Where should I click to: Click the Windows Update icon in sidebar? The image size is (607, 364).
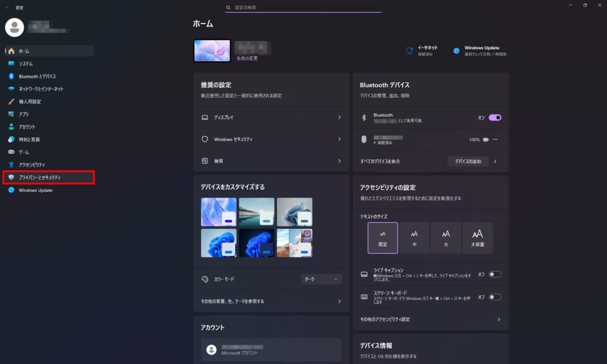click(11, 190)
